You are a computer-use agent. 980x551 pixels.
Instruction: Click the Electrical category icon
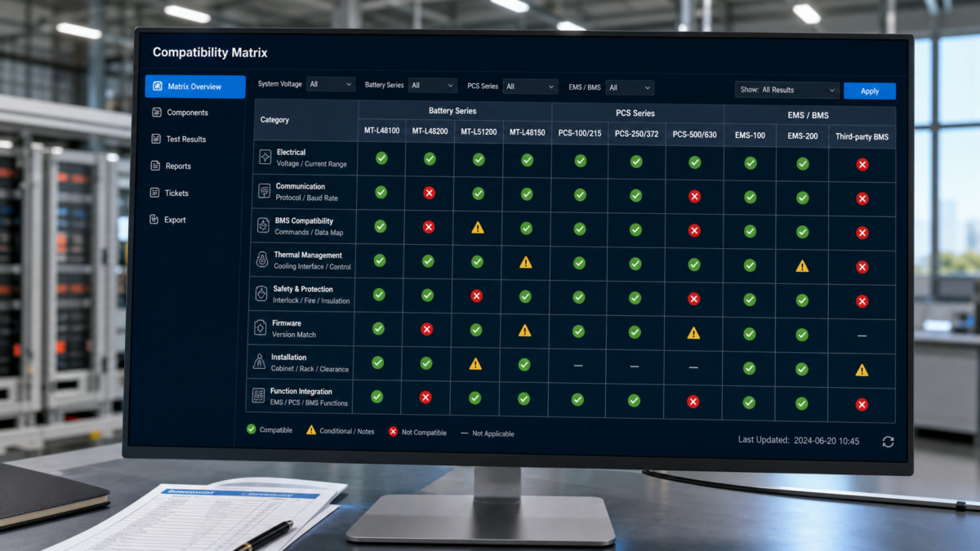pos(265,158)
